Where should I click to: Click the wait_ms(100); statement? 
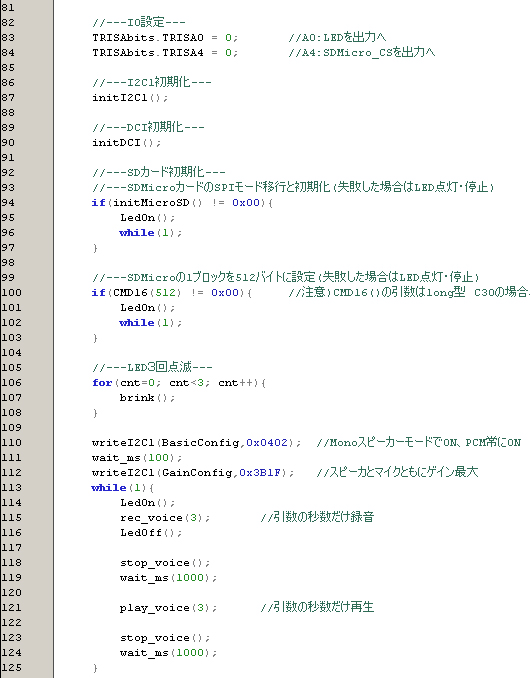click(137, 458)
